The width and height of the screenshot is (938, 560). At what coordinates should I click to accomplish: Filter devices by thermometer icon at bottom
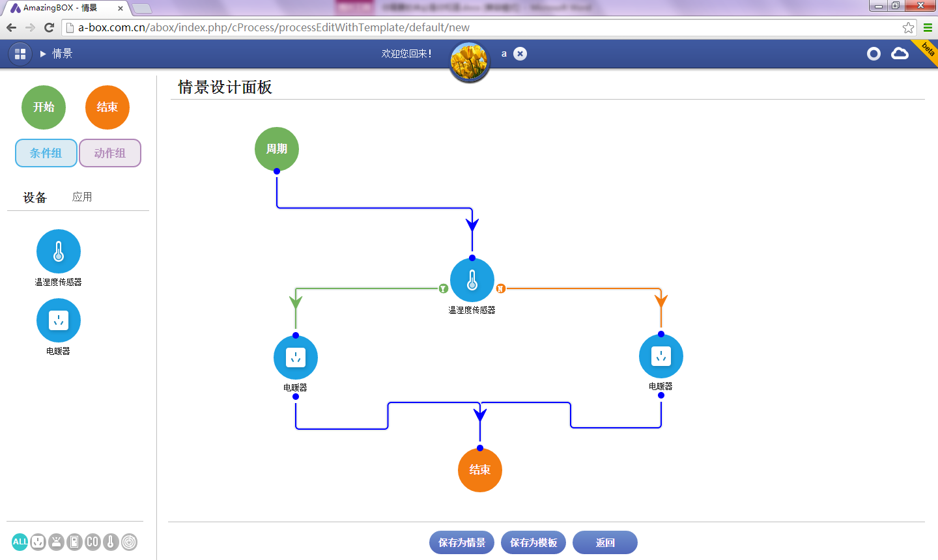click(111, 542)
